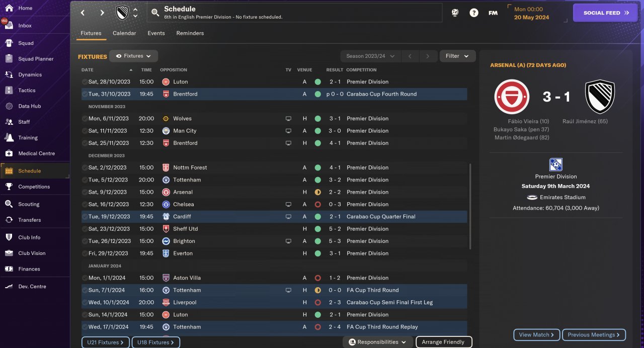644x348 pixels.
Task: Click the club badge next to the navigation arrows
Action: click(122, 13)
